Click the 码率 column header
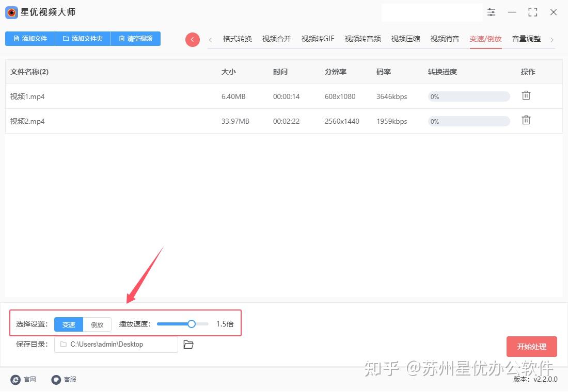This screenshot has height=392, width=568. tap(383, 72)
